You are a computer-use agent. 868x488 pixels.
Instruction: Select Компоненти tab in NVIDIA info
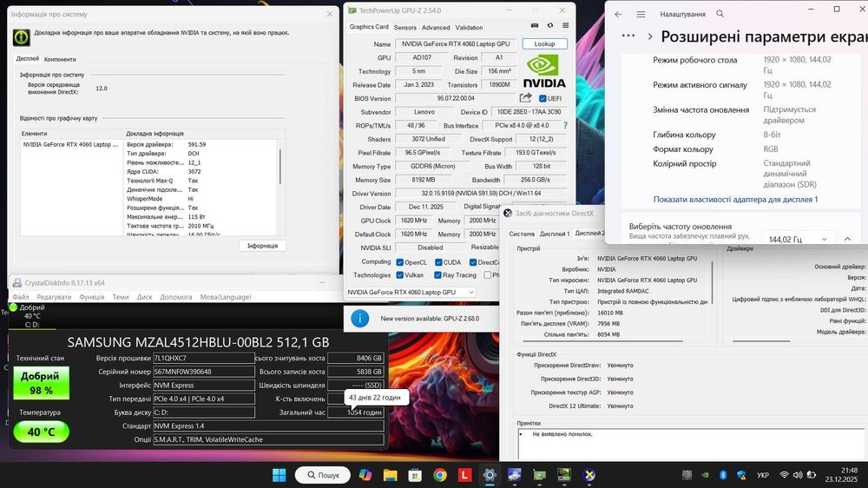pos(60,59)
